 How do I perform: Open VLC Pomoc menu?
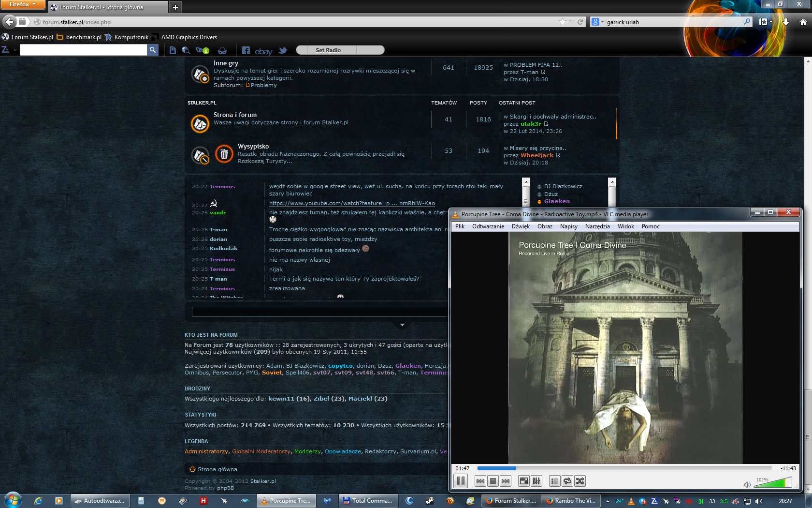[651, 226]
